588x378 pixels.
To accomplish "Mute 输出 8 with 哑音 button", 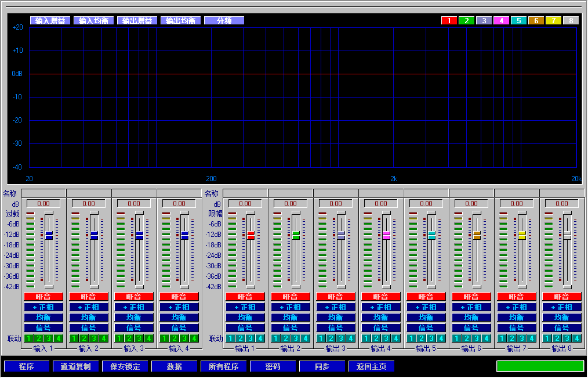I will 562,297.
